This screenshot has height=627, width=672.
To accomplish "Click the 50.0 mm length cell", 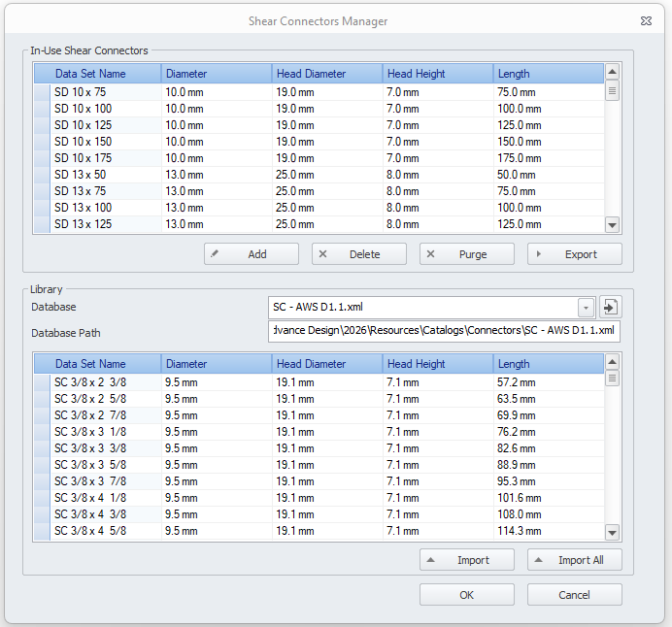I will 549,175.
